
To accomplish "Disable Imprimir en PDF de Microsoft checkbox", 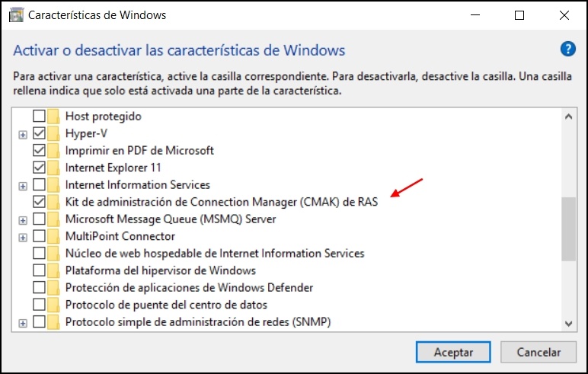I will coord(39,150).
